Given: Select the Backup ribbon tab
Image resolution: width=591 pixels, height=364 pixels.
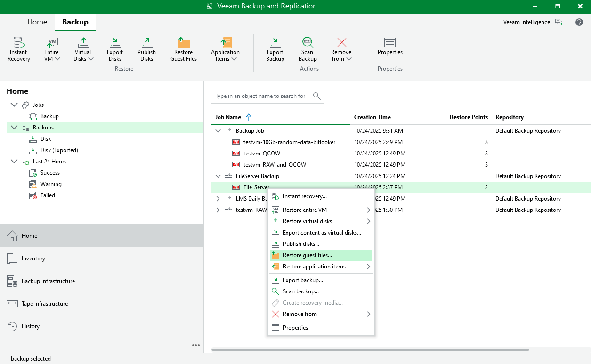Looking at the screenshot, I should coord(75,22).
